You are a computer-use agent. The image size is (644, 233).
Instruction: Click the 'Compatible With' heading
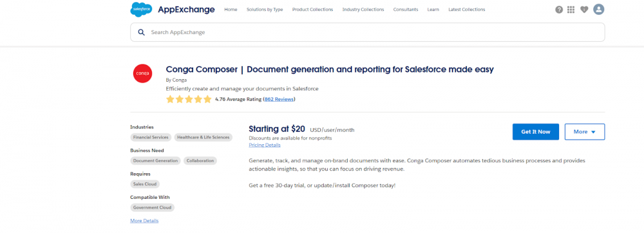click(x=150, y=198)
